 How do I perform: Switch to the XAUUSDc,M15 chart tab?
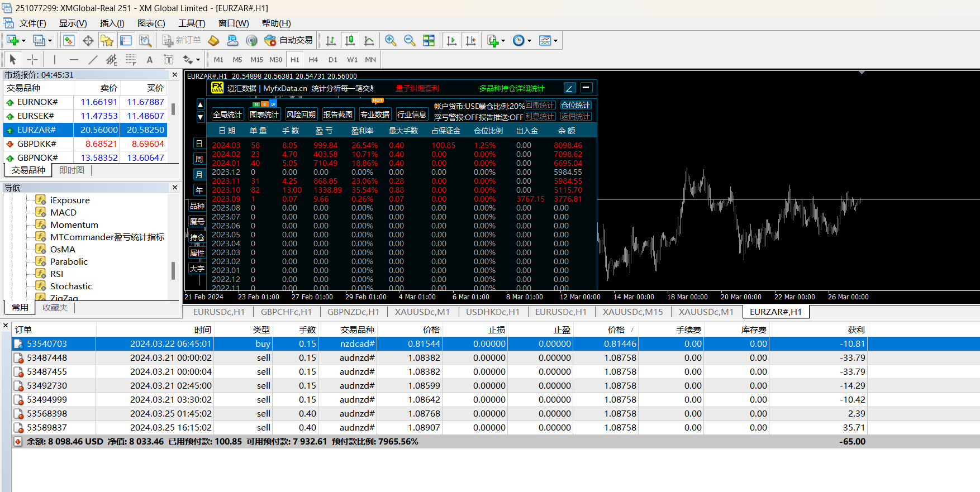(x=632, y=312)
